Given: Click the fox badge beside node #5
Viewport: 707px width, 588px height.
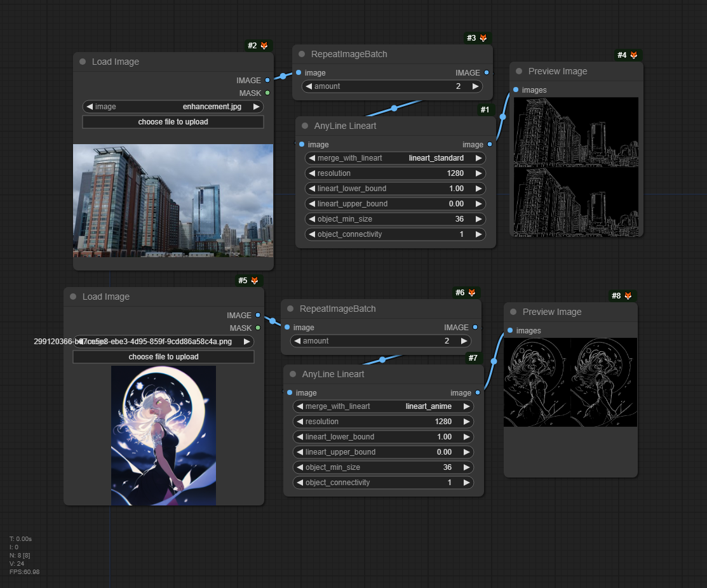Looking at the screenshot, I should (254, 281).
